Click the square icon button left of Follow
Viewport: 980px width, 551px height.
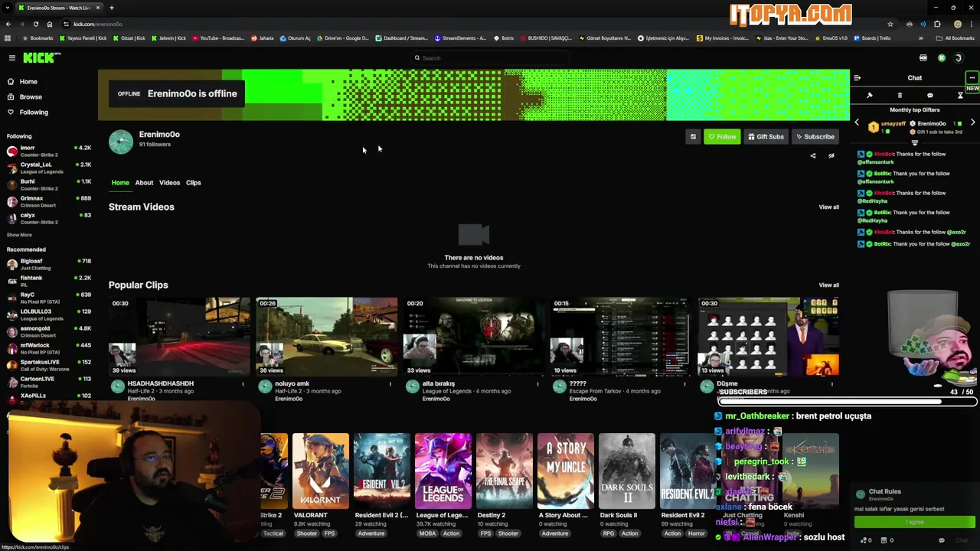[693, 137]
